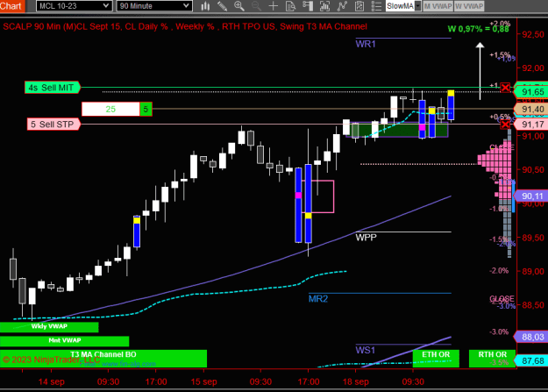This screenshot has width=548, height=392.
Task: Open the MCL 10-23 instrument dropdown
Action: [x=74, y=6]
